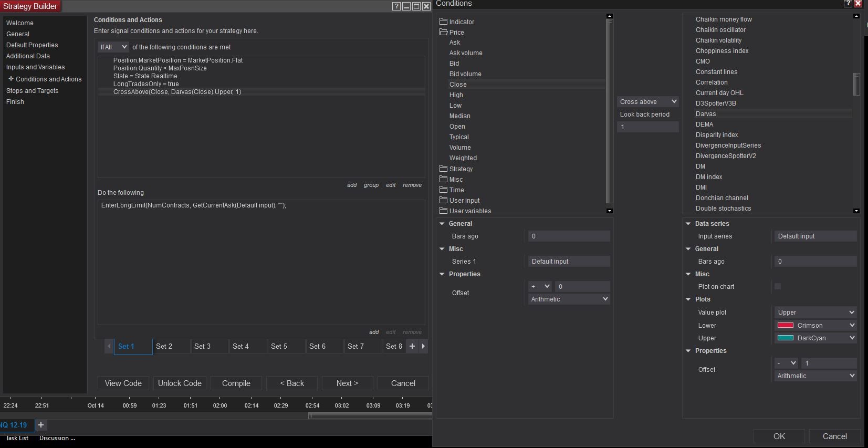Confirm the condition with the OK button
The image size is (868, 448).
point(779,436)
